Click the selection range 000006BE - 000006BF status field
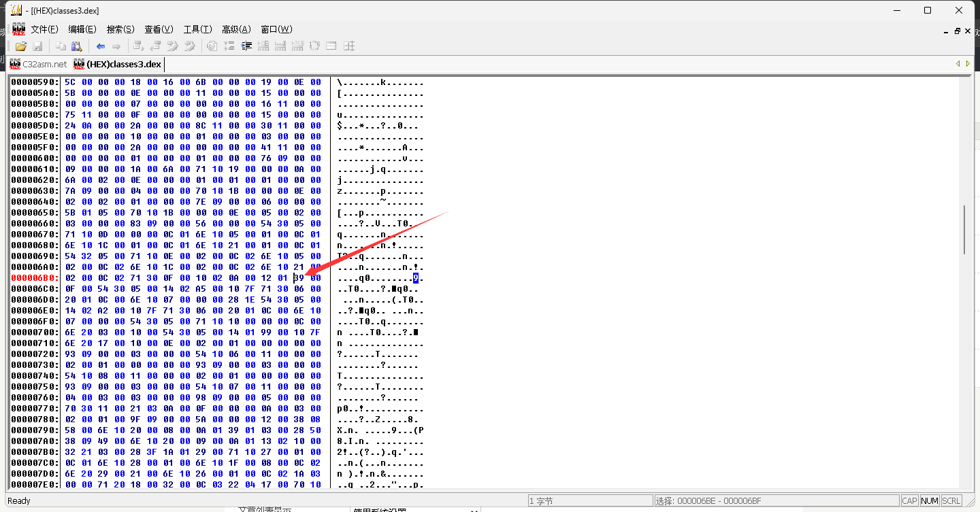980x512 pixels. pos(776,501)
